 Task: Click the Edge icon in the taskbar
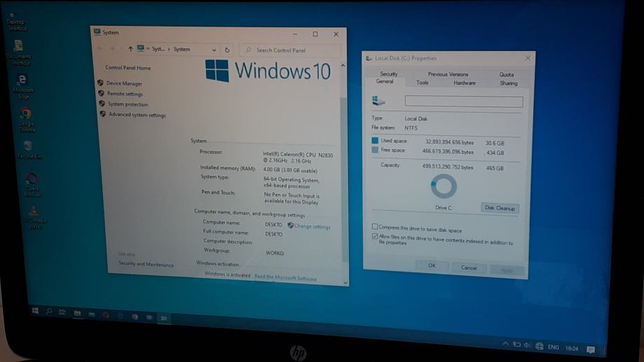(121, 316)
